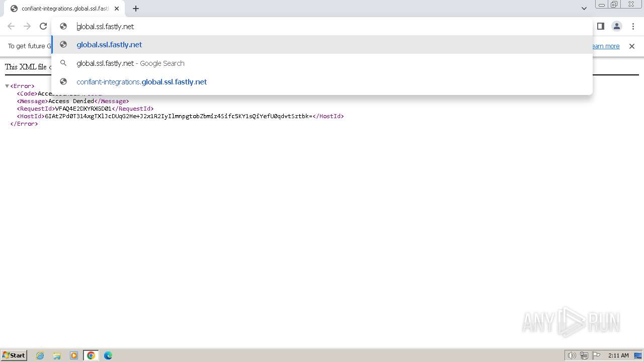Click the closing Error tag
The image size is (644, 362).
(24, 124)
